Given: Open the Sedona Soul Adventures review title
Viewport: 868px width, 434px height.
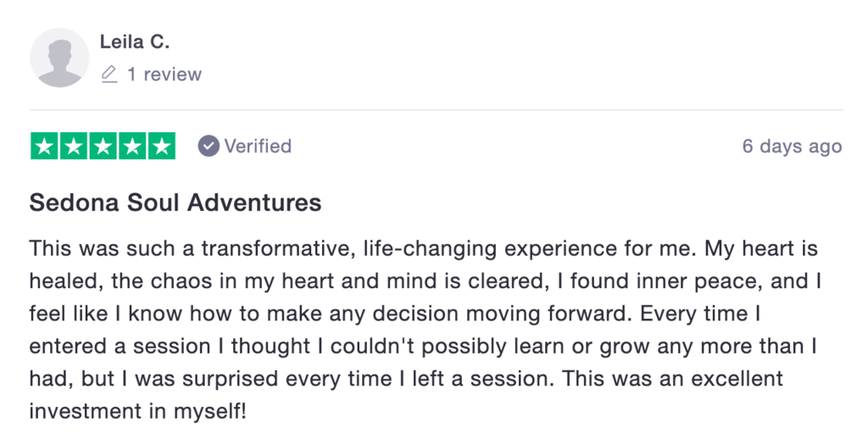Looking at the screenshot, I should 175,203.
